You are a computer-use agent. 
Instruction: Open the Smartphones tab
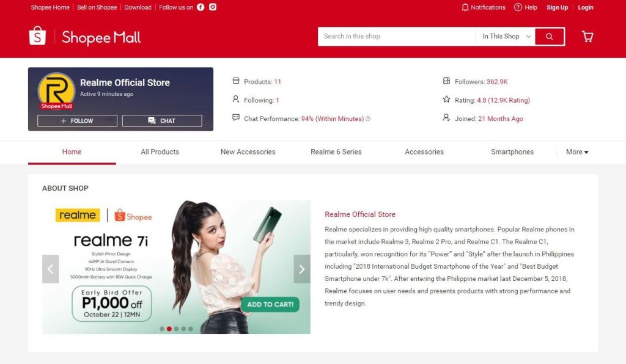click(512, 152)
